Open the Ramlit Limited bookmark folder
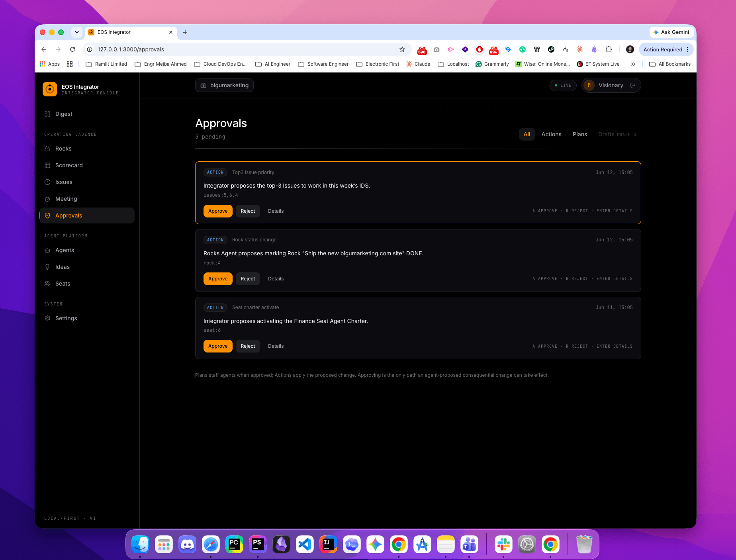This screenshot has width=736, height=560. pos(106,64)
